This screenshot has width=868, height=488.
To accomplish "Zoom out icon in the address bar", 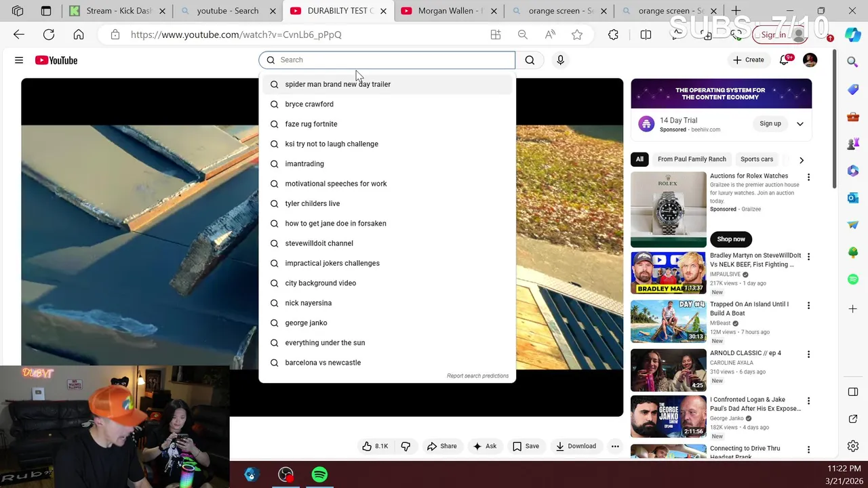I will [522, 35].
